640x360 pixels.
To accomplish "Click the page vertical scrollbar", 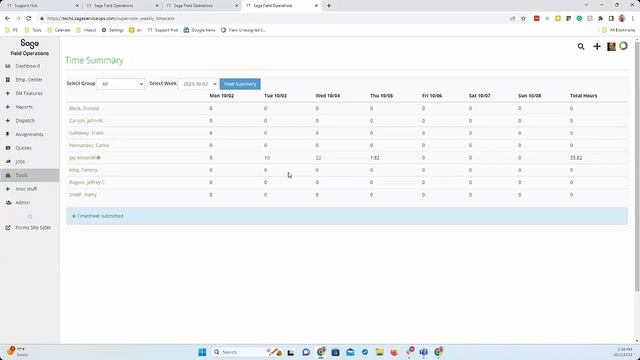I will (x=637, y=167).
